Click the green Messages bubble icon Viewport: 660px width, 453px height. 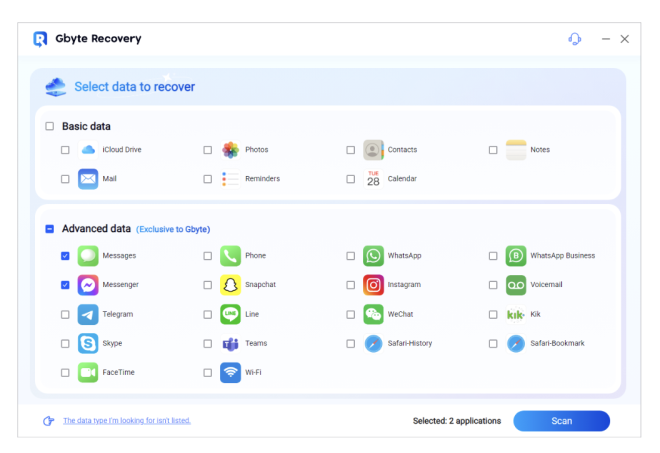pos(88,256)
